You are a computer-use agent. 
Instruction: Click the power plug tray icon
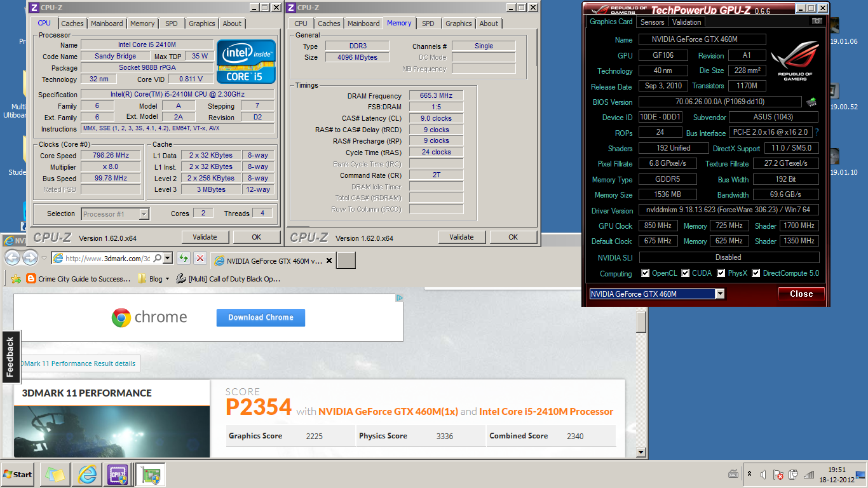point(793,475)
